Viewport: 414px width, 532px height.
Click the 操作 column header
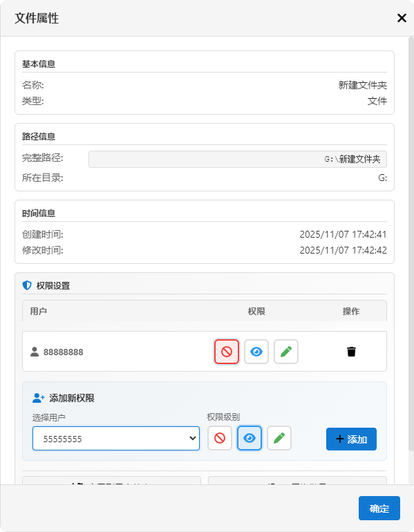click(x=351, y=311)
